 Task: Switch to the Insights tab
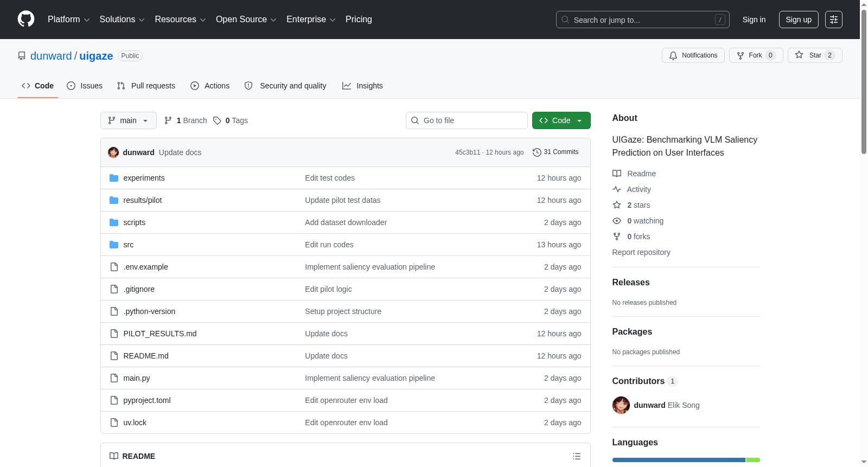click(362, 86)
